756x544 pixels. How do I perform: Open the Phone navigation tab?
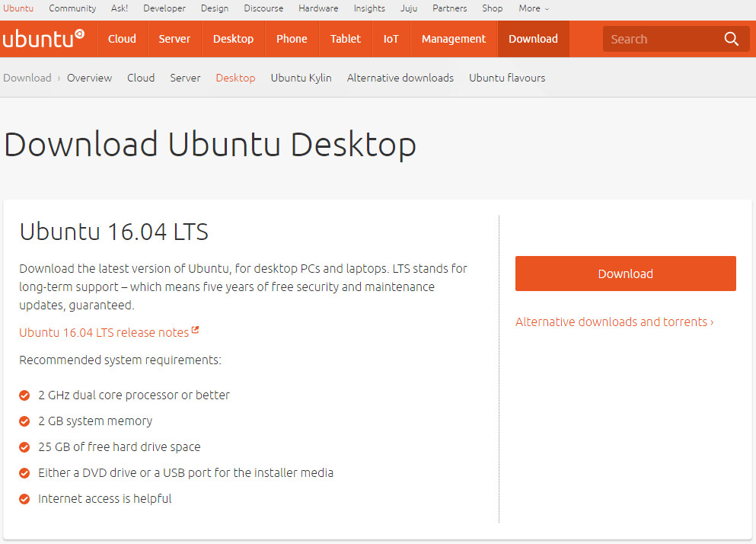tap(292, 39)
